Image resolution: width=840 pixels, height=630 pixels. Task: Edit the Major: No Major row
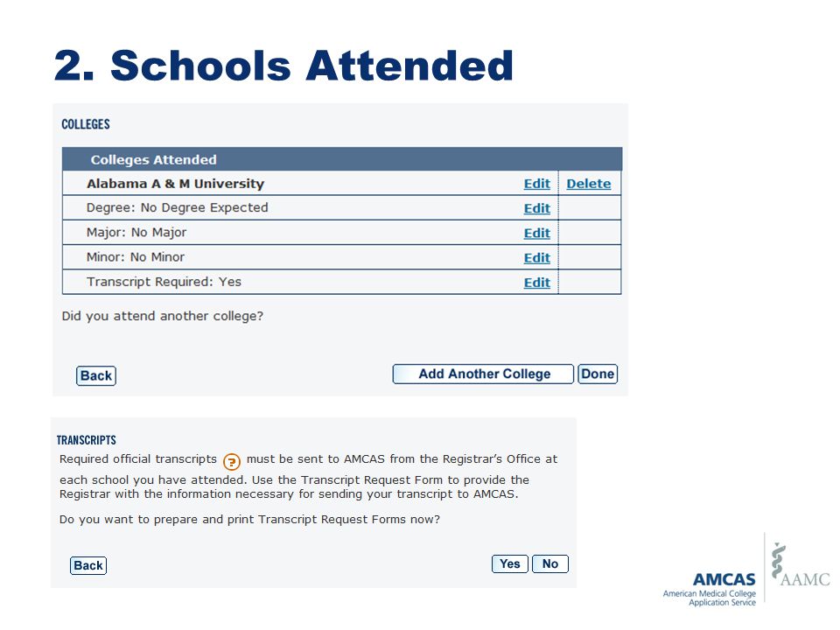point(536,233)
